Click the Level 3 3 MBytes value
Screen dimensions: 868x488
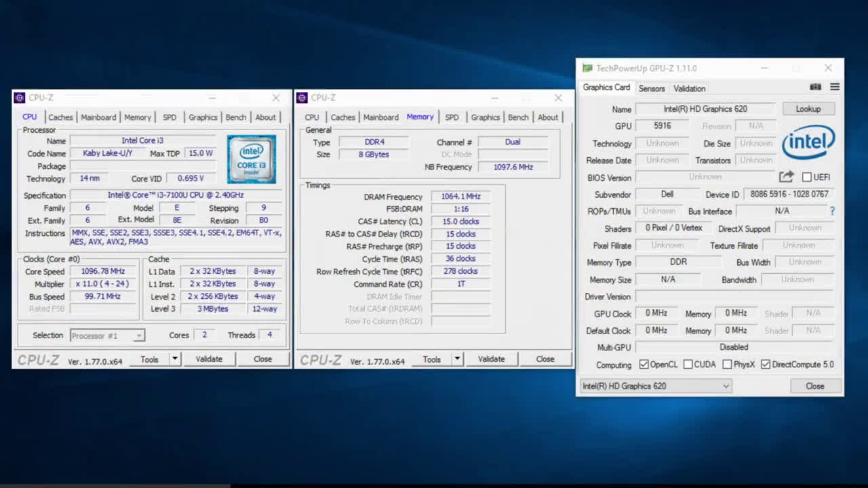pyautogui.click(x=213, y=309)
